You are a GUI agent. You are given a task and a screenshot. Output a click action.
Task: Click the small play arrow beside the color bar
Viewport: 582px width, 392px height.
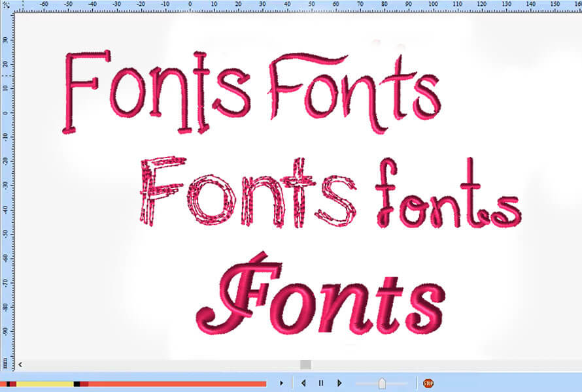click(x=281, y=383)
